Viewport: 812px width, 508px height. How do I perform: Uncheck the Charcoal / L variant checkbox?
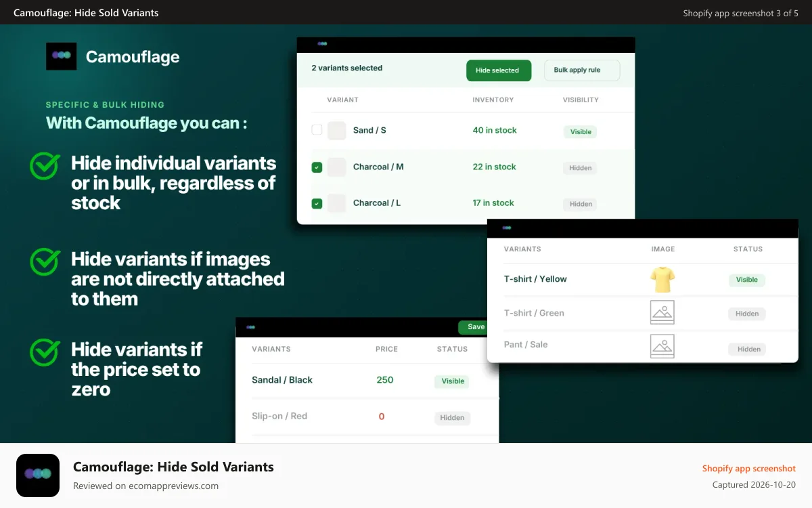[x=317, y=203]
